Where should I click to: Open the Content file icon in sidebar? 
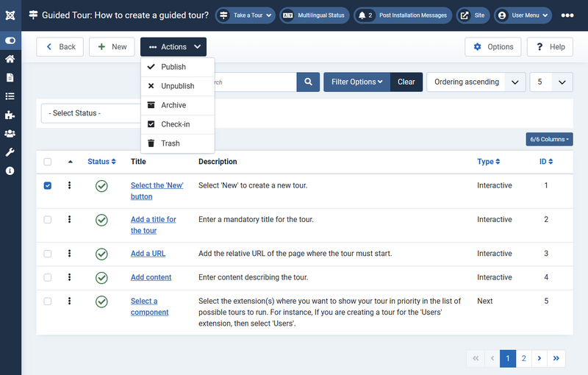click(10, 77)
